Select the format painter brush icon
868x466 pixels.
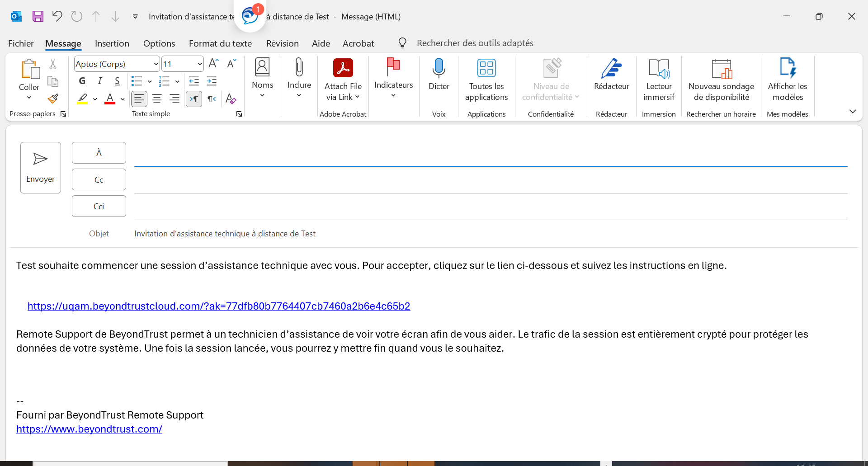53,99
